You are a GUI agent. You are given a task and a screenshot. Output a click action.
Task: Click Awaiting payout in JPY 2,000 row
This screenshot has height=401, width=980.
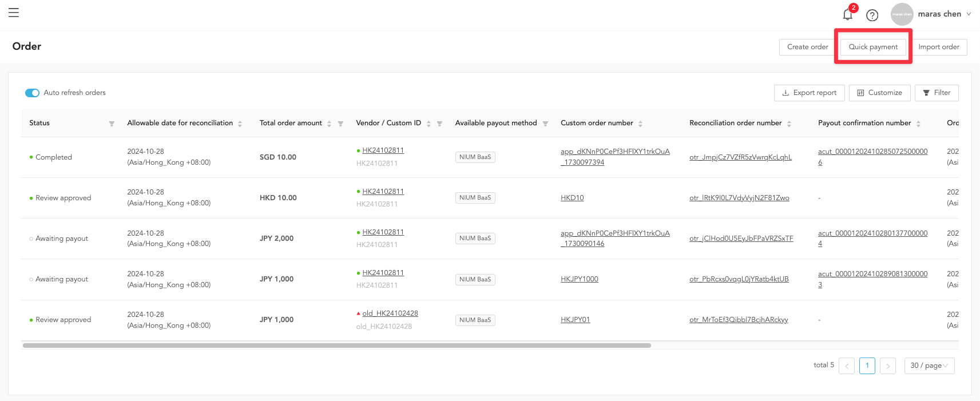(x=62, y=239)
